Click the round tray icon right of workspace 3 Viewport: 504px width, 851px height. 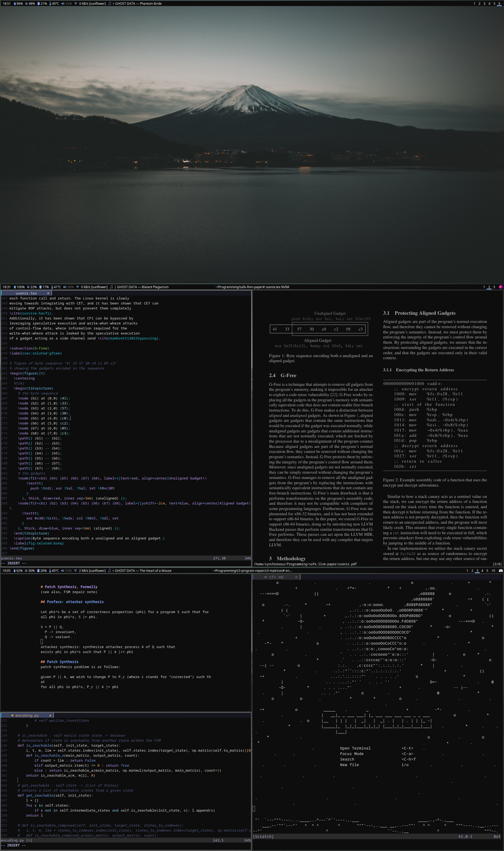500,287
